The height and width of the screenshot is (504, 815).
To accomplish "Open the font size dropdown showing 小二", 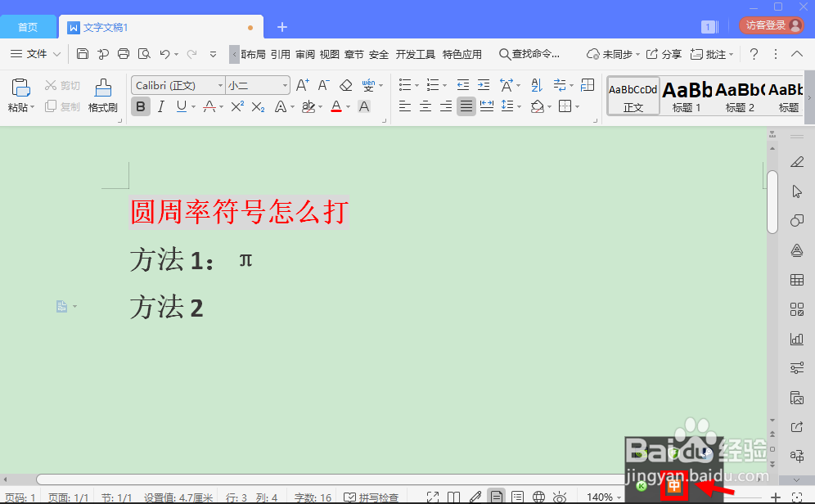I will pyautogui.click(x=286, y=84).
